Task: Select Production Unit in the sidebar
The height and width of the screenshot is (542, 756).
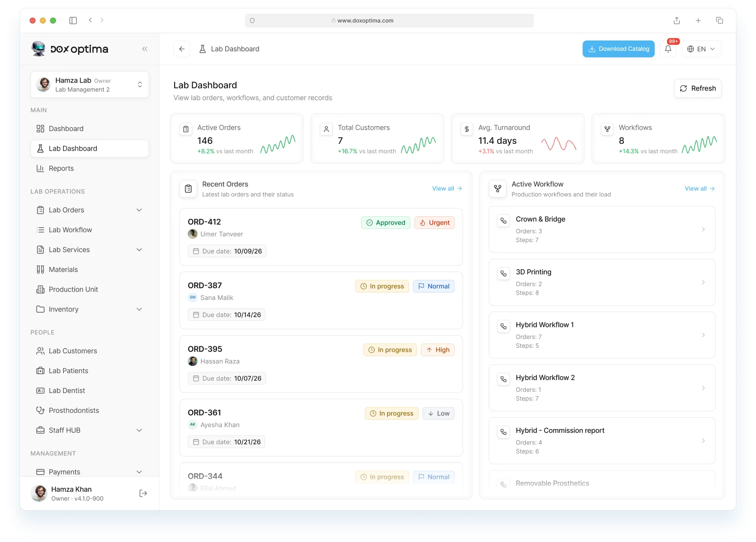Action: [89, 289]
